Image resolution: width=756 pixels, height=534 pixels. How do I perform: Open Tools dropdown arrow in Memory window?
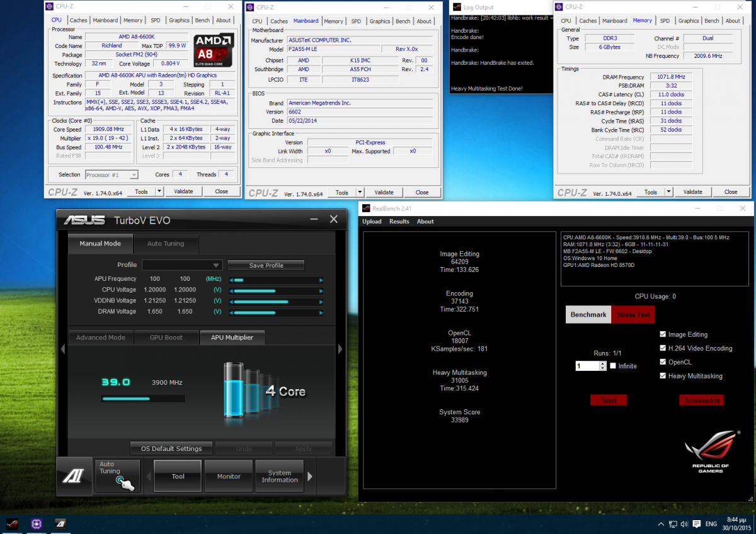[668, 192]
